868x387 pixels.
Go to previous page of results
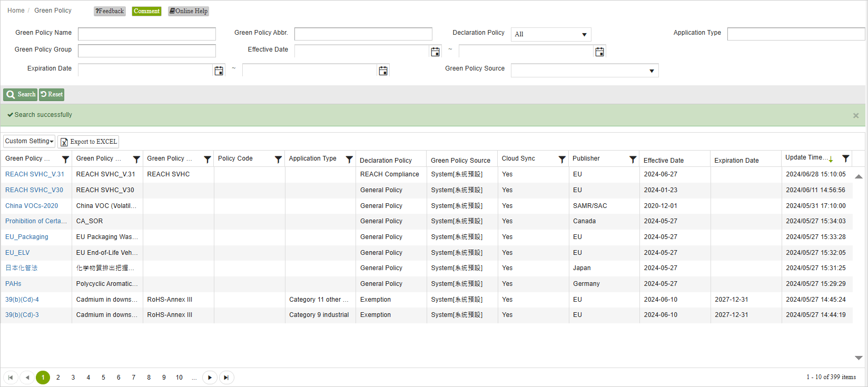click(x=27, y=378)
